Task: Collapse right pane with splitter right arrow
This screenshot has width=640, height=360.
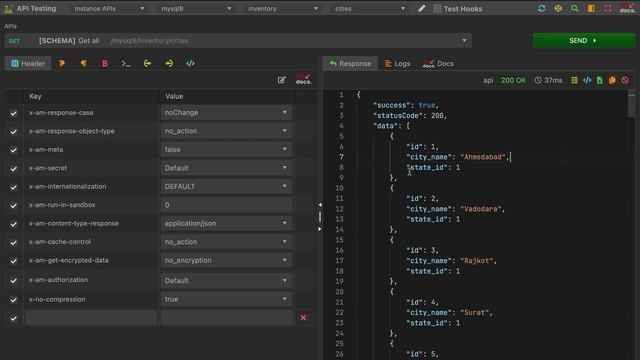Action: 320,229
